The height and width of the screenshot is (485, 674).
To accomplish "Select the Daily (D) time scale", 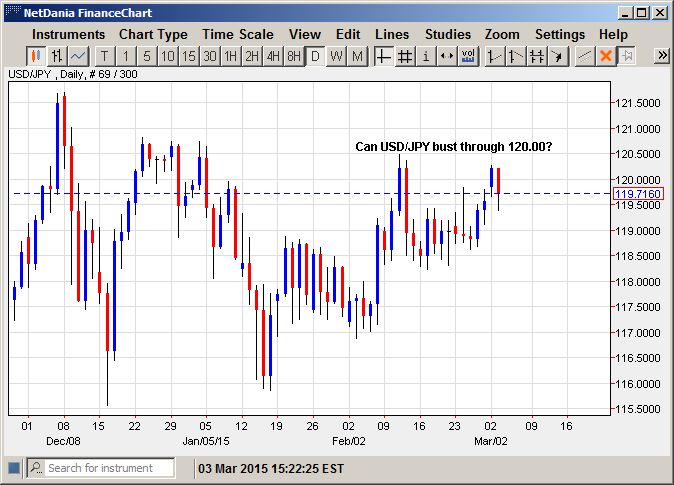I will point(315,56).
